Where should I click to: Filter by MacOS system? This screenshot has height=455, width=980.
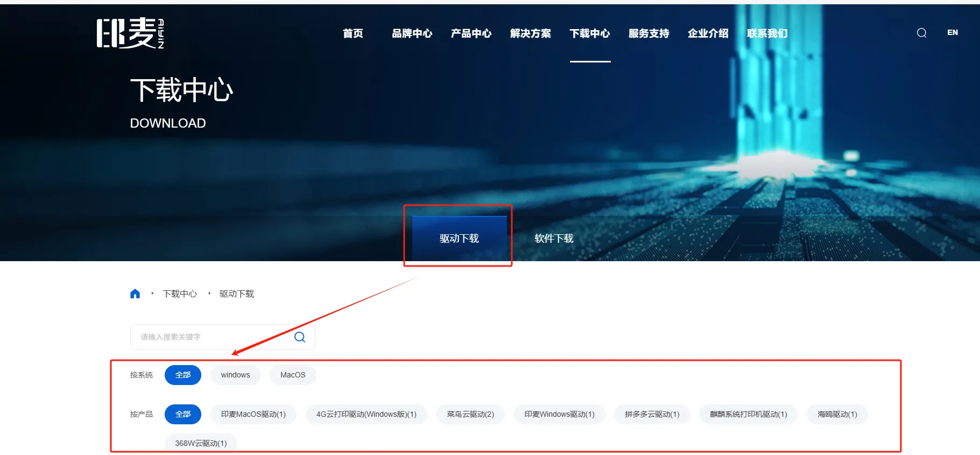293,375
